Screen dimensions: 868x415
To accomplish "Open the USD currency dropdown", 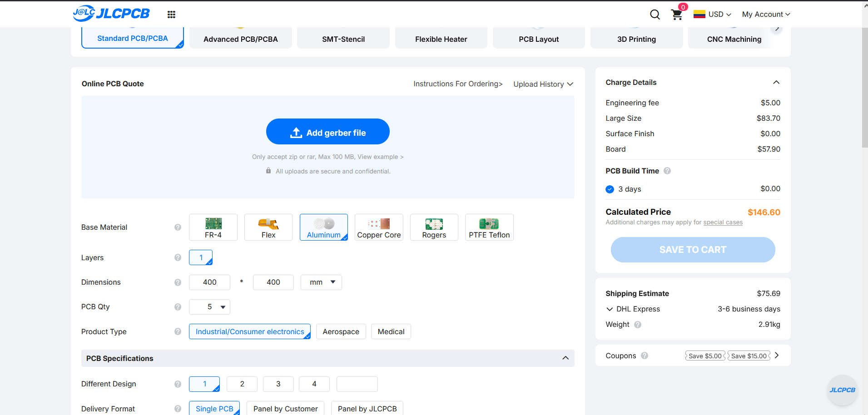I will 712,15.
